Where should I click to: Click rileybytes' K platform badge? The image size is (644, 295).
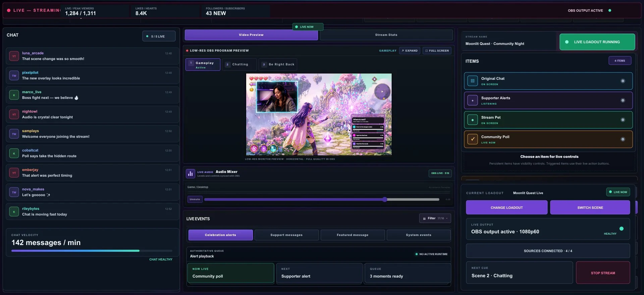click(14, 212)
